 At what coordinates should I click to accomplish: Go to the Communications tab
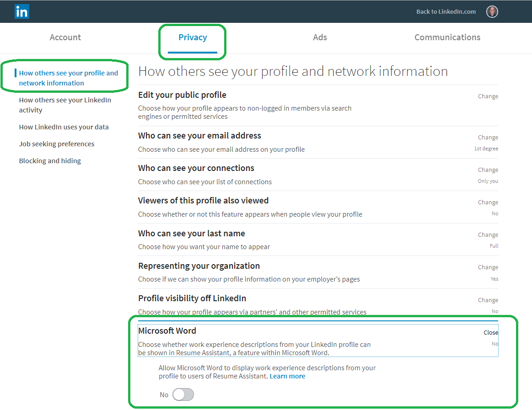tap(447, 37)
